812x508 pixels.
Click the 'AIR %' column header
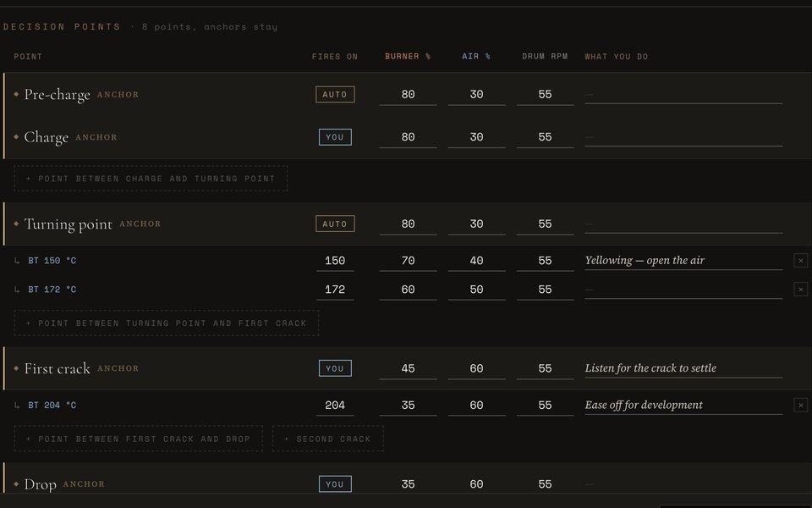[476, 57]
